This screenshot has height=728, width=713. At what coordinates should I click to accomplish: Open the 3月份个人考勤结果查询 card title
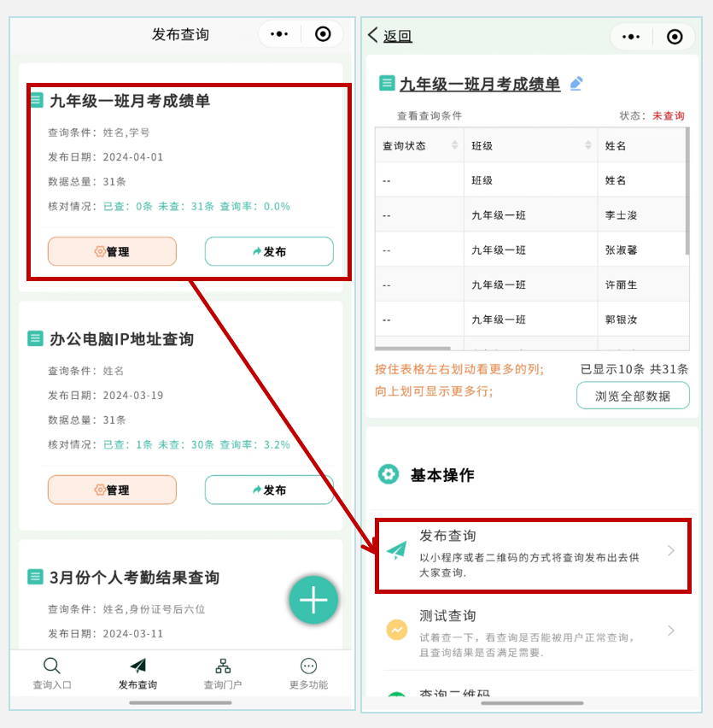point(134,577)
